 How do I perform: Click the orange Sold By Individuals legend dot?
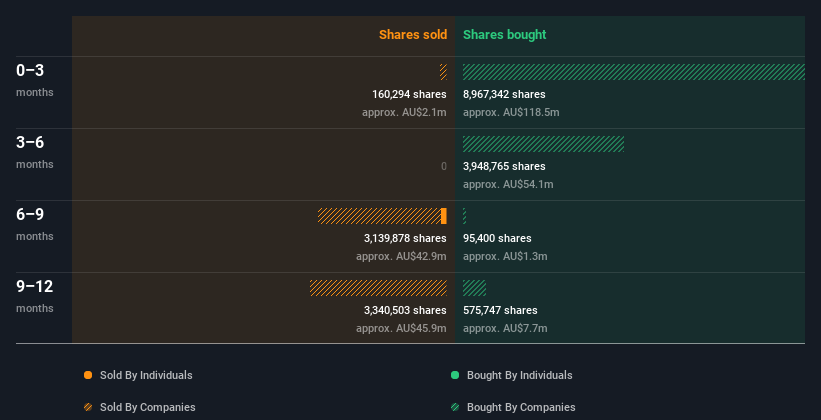(x=88, y=375)
